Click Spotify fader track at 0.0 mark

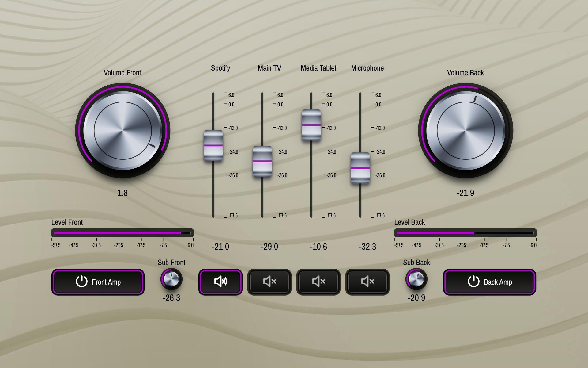213,104
